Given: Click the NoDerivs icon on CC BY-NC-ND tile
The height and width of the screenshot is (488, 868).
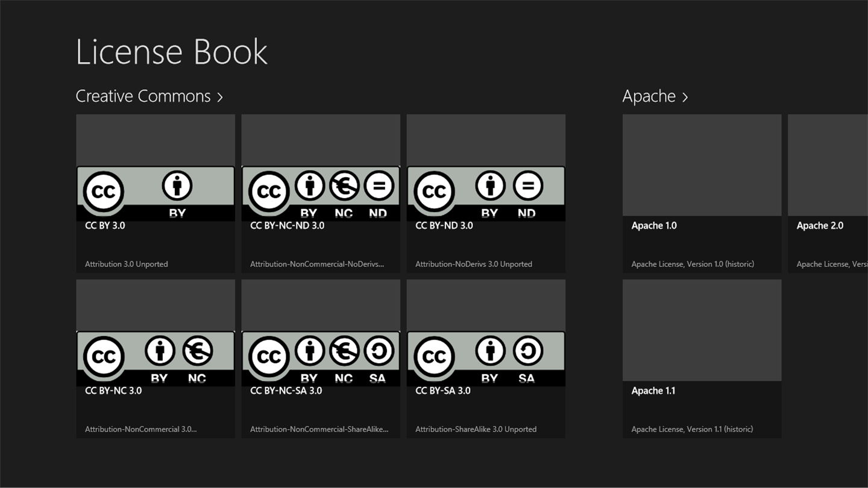Looking at the screenshot, I should pyautogui.click(x=379, y=186).
